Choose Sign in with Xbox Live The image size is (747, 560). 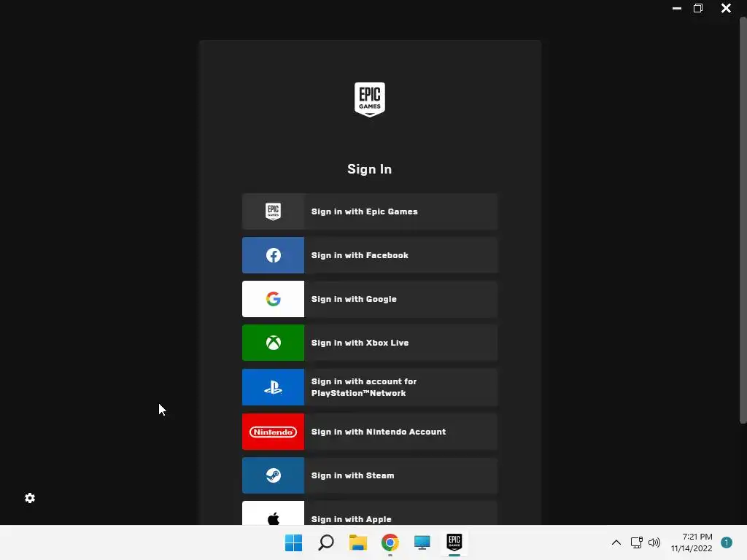tap(370, 343)
